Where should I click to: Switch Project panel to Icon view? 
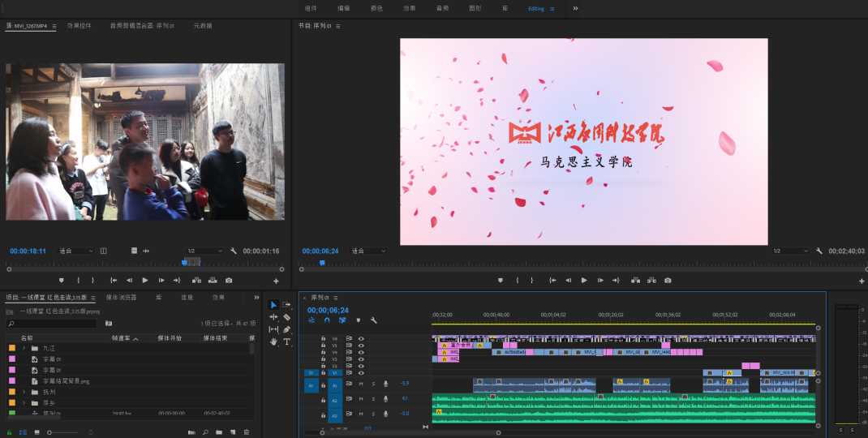[x=37, y=432]
